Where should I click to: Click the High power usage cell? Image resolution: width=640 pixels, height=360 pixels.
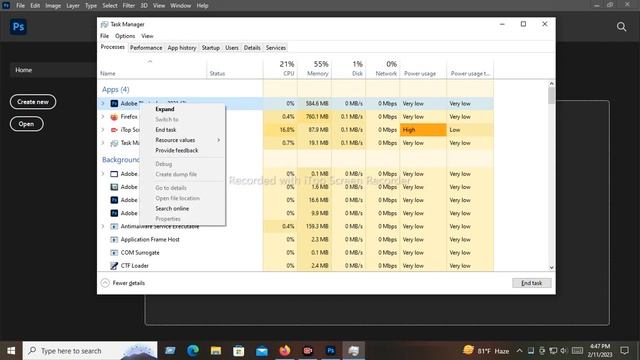(x=423, y=130)
